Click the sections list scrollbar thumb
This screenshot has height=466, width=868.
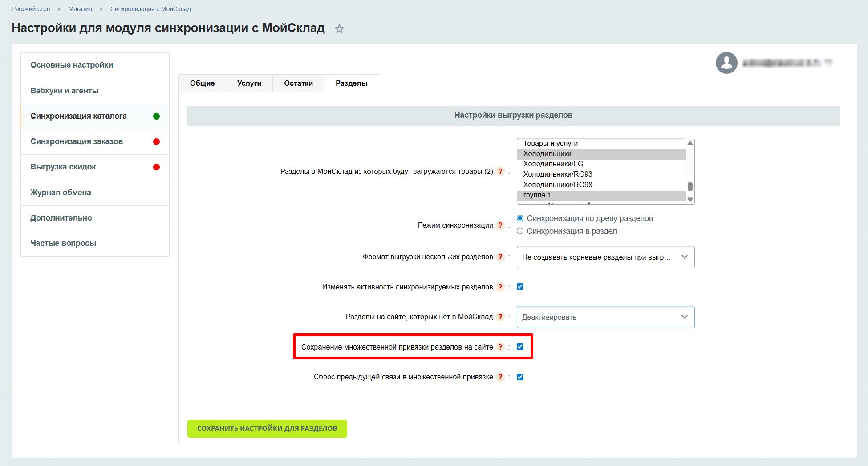(x=690, y=186)
